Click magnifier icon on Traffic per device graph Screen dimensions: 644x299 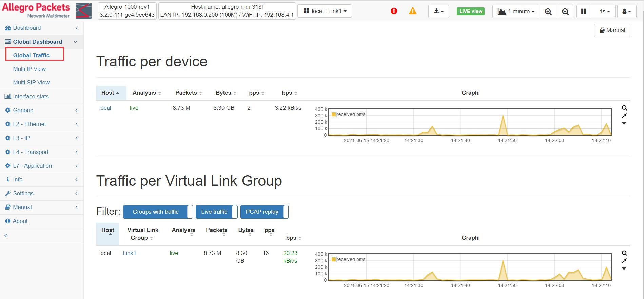[624, 108]
